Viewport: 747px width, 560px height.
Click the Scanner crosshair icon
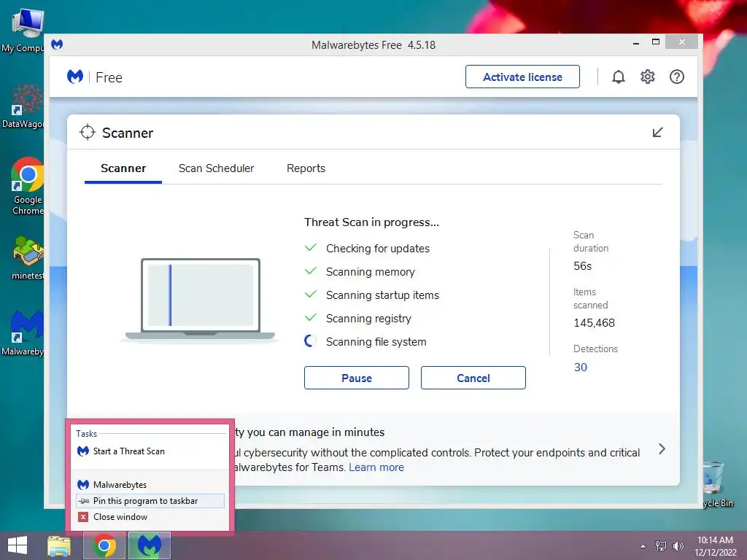pos(88,133)
